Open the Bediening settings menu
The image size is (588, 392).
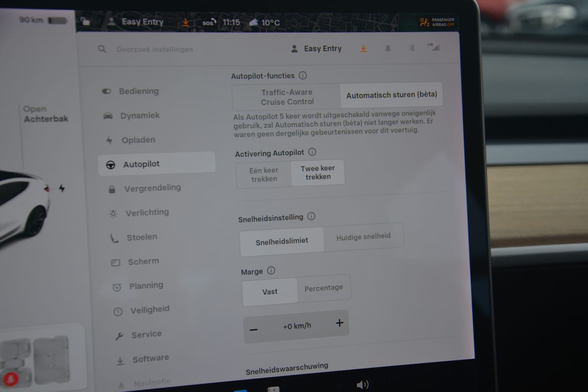click(x=138, y=91)
